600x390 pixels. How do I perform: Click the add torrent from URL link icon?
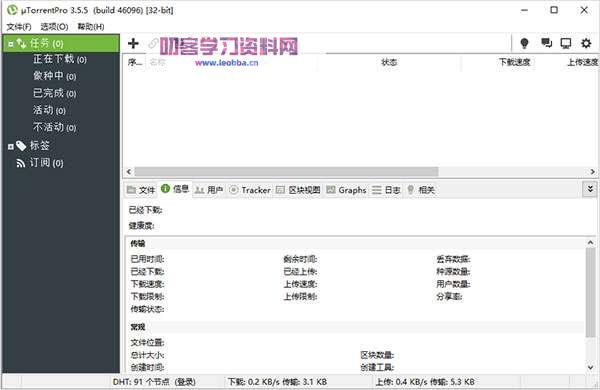click(153, 43)
